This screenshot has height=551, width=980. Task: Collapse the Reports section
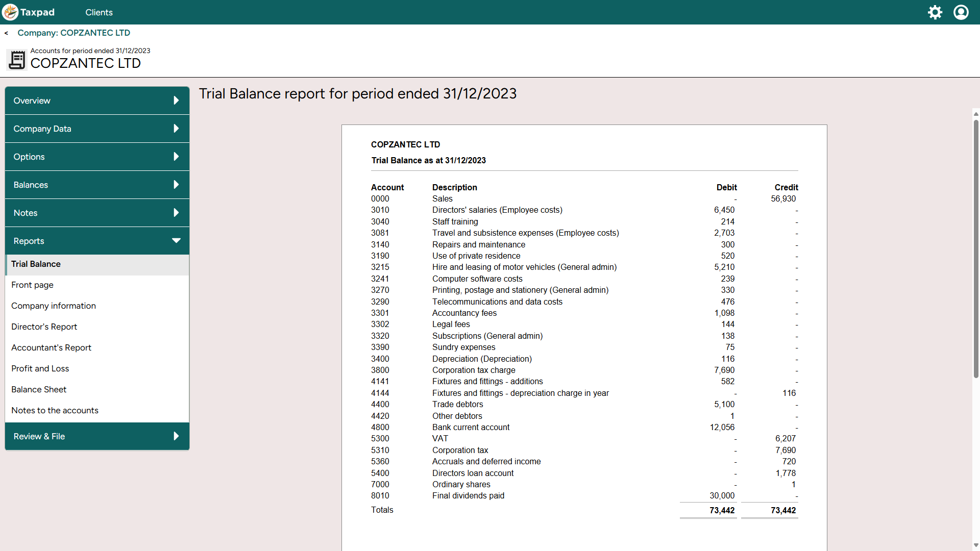(177, 240)
